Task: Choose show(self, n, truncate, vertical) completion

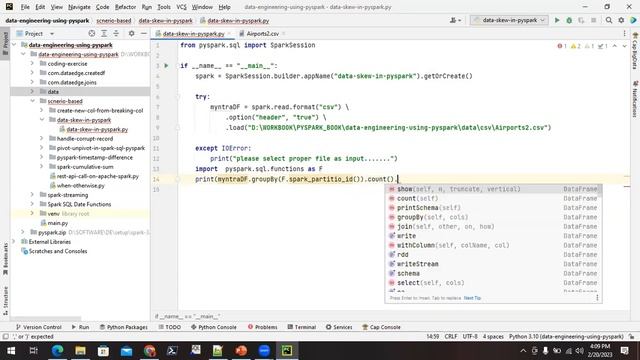Action: (493, 189)
